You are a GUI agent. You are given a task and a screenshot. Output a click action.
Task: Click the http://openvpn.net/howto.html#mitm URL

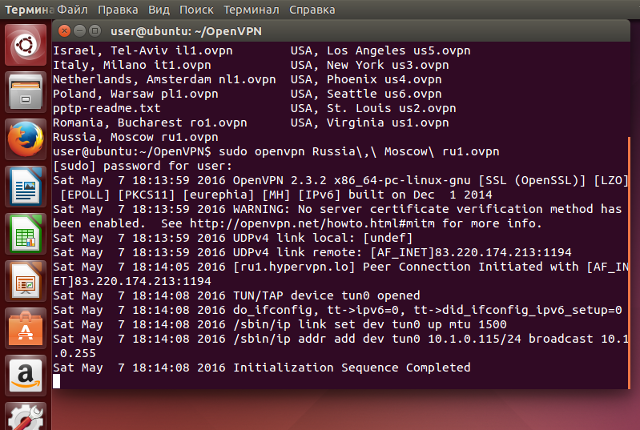click(x=312, y=224)
